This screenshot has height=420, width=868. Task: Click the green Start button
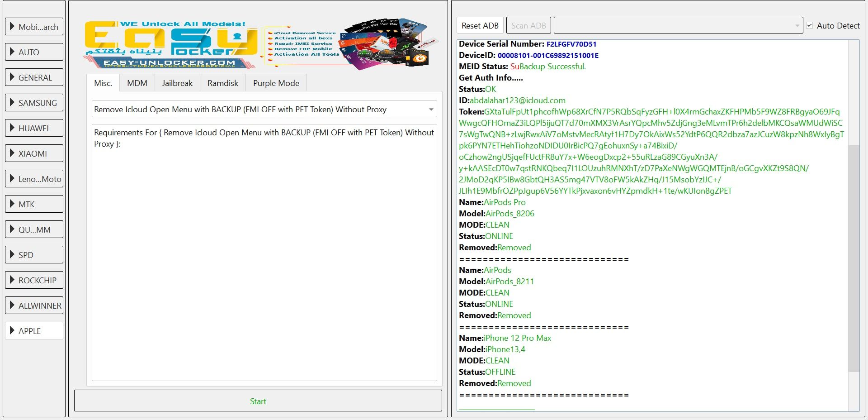point(258,401)
